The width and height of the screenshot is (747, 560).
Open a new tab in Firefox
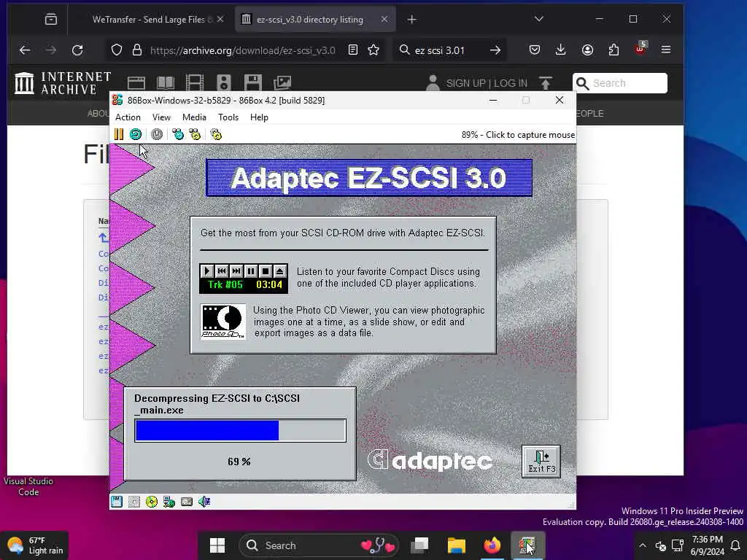click(412, 20)
